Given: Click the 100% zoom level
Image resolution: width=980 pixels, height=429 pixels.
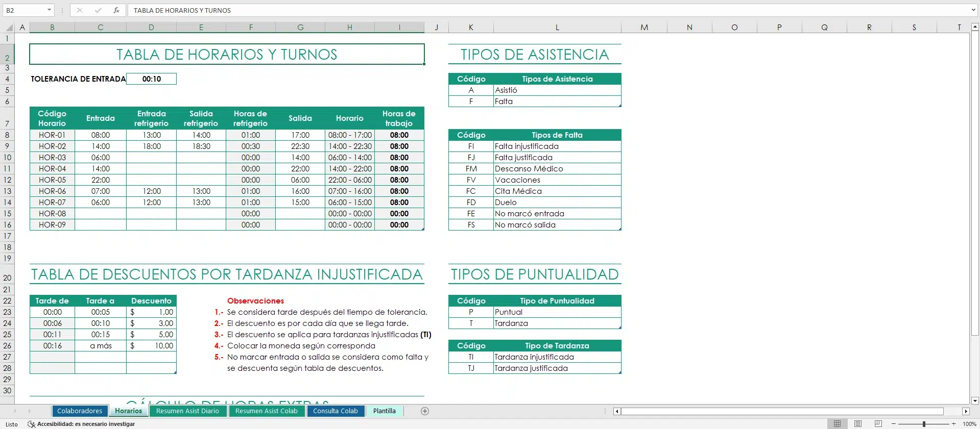Looking at the screenshot, I should pos(969,424).
